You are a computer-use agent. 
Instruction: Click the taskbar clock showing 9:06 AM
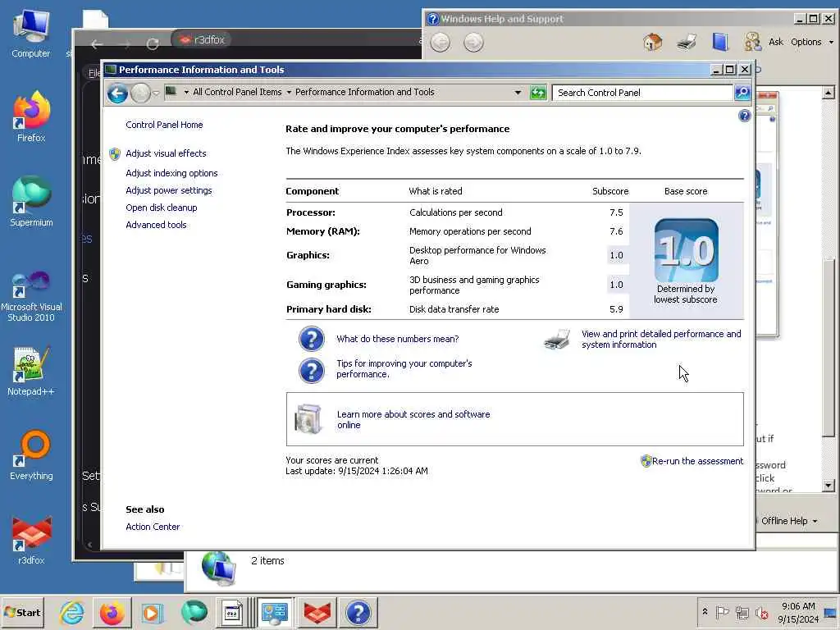coord(798,612)
